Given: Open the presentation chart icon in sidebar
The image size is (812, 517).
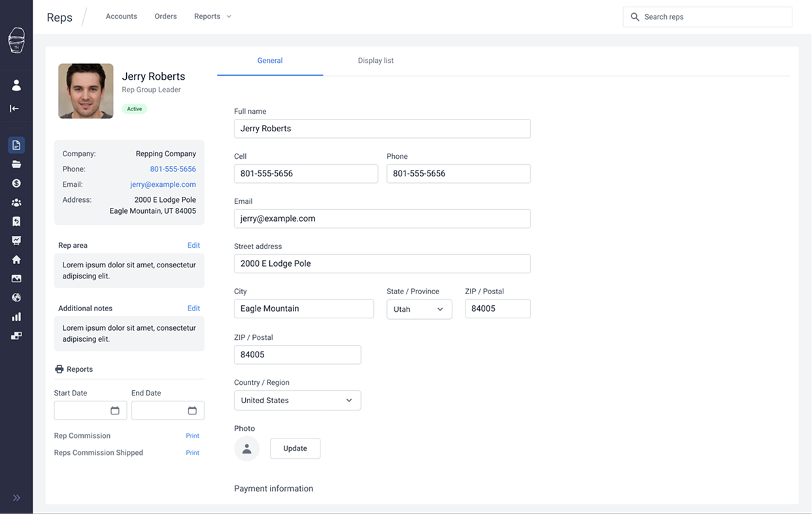Looking at the screenshot, I should point(16,241).
